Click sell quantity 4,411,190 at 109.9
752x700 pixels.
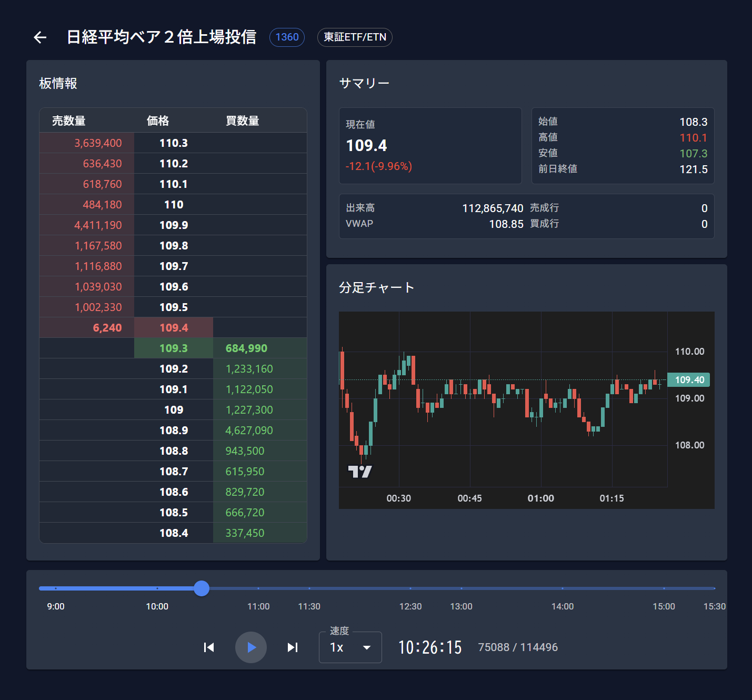[x=98, y=225]
